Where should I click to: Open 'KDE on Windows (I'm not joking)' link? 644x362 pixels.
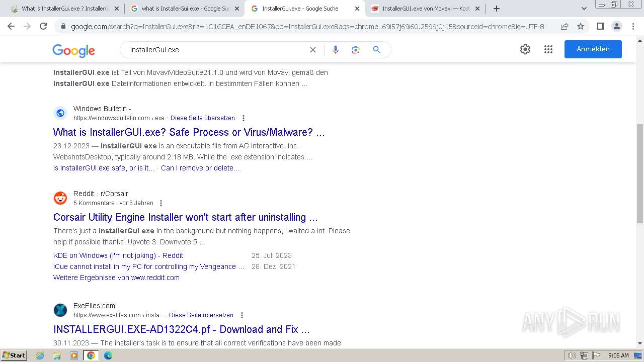[x=118, y=255]
